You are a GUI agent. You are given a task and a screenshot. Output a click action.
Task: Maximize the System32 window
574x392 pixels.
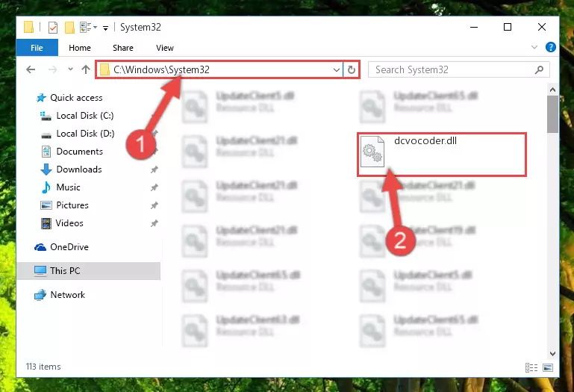click(508, 27)
